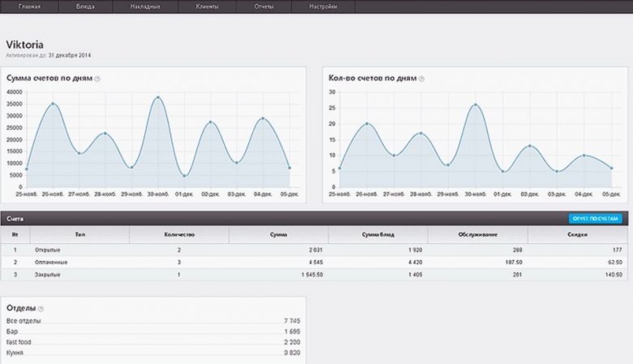Click the Все отделы row
The width and height of the screenshot is (633, 364).
(x=153, y=321)
